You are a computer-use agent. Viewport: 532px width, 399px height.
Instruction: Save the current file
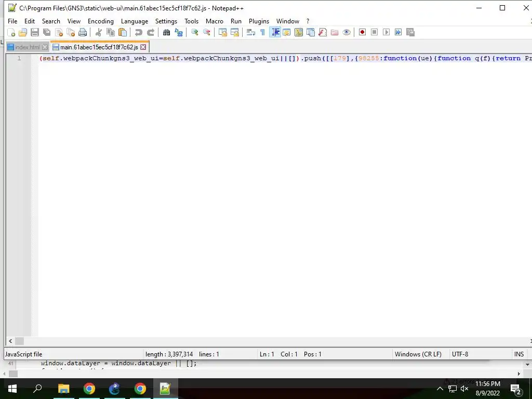[x=35, y=32]
